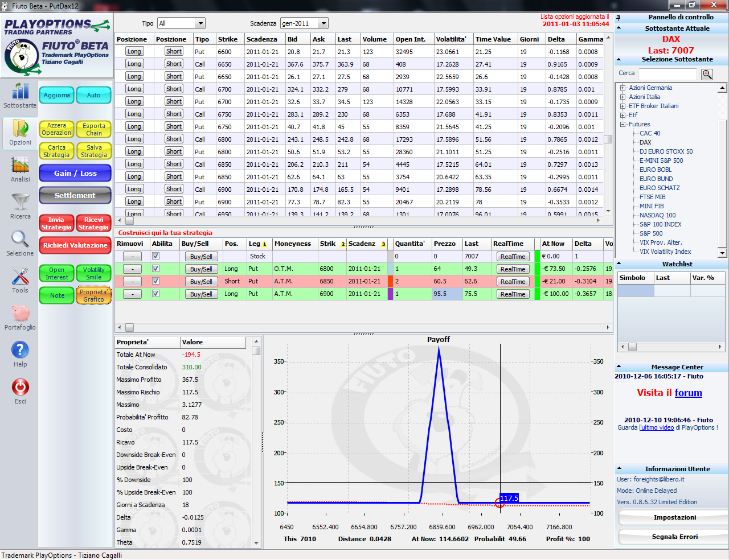Click the Gain / Loss button

coord(75,173)
